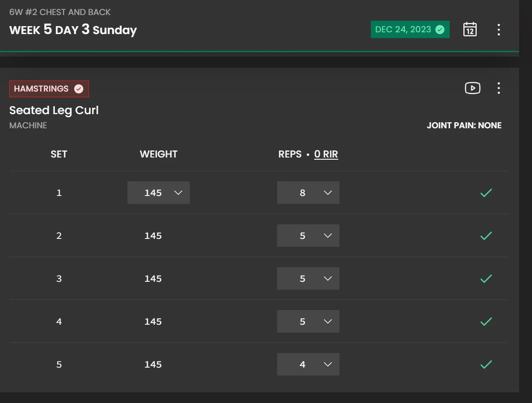Open workout options three-dot menu

499,30
